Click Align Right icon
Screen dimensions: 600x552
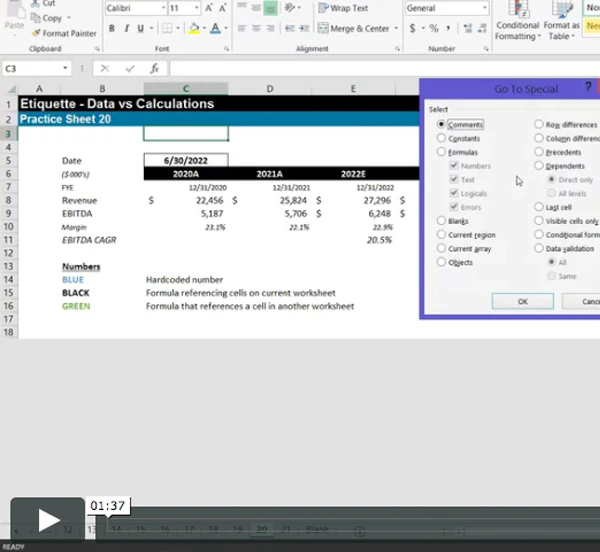click(270, 28)
